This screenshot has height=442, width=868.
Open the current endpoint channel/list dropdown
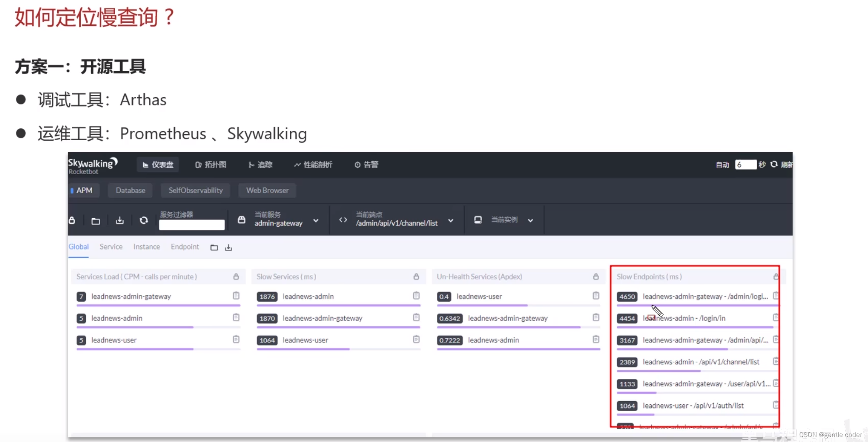coord(451,221)
